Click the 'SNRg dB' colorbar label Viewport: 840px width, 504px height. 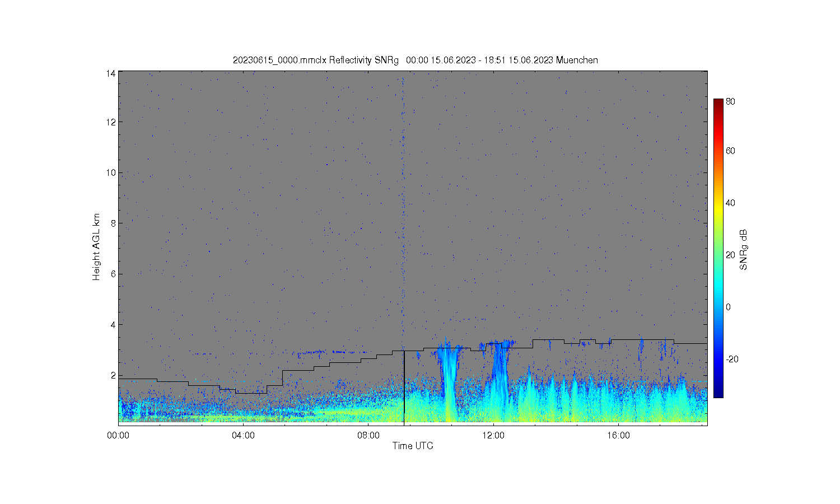point(744,250)
